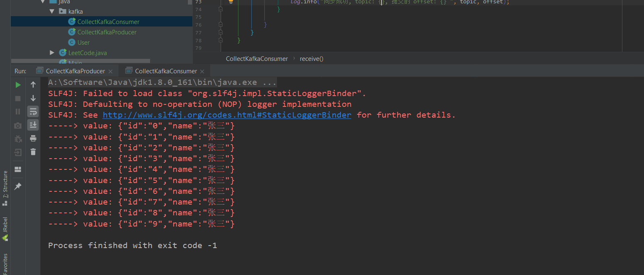Navigate up the stack trace
Viewport: 644px width, 275px height.
point(33,84)
